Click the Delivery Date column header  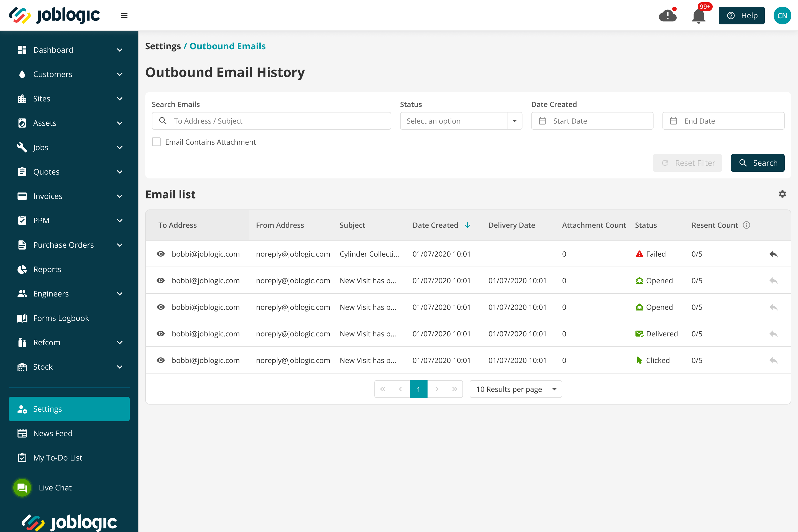pos(512,225)
